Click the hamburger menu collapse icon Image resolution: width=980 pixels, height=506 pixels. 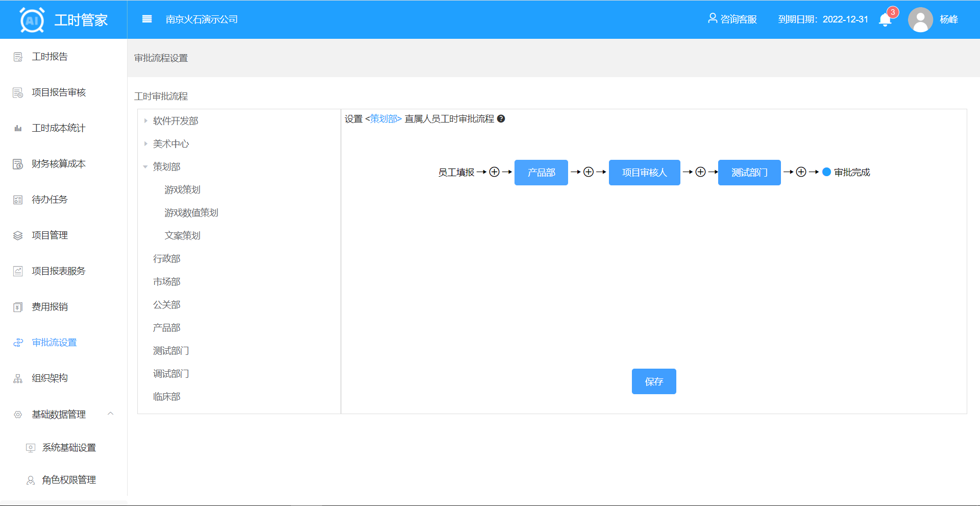tap(147, 19)
